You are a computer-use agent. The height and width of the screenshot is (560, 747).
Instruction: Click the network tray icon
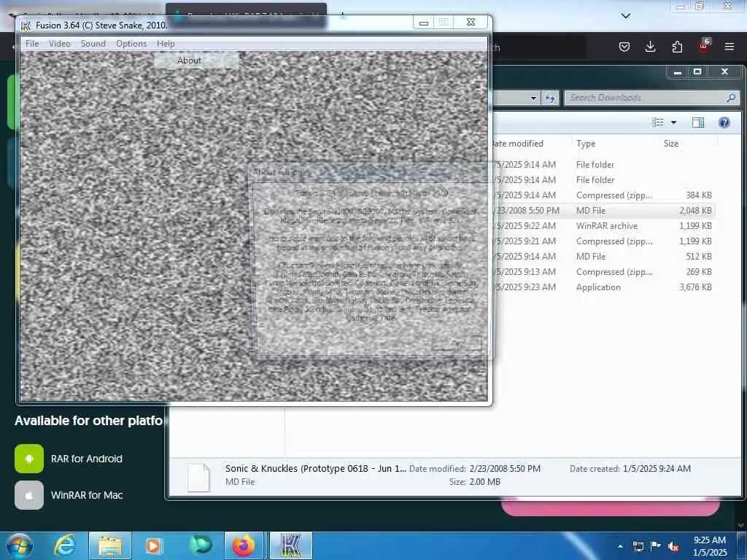[638, 546]
